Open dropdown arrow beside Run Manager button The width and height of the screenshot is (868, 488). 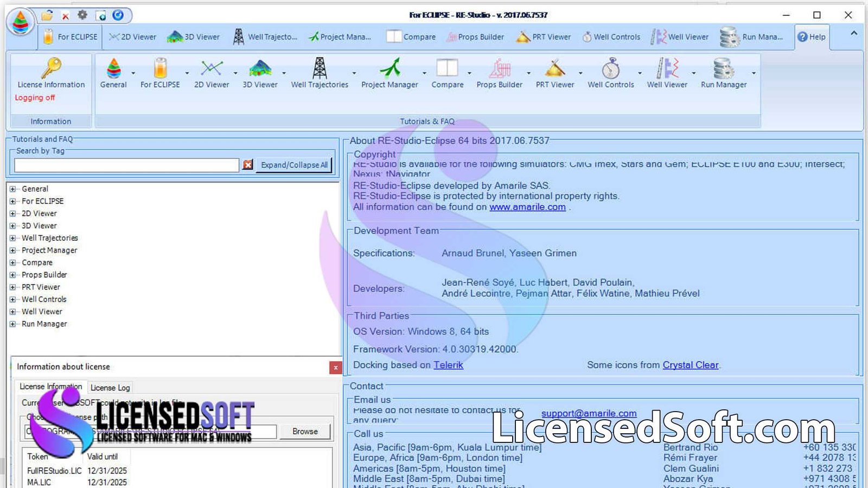point(754,73)
